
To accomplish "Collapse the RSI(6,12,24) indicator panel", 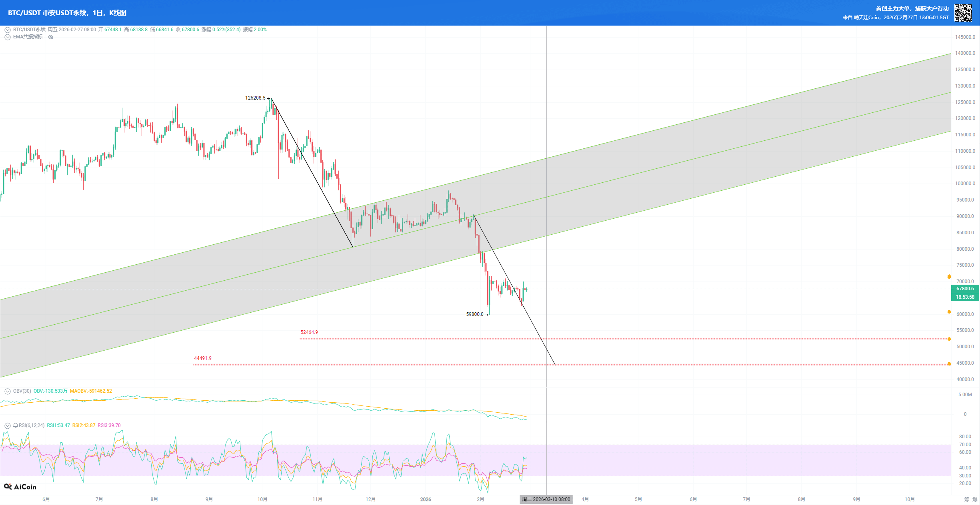I will point(8,425).
